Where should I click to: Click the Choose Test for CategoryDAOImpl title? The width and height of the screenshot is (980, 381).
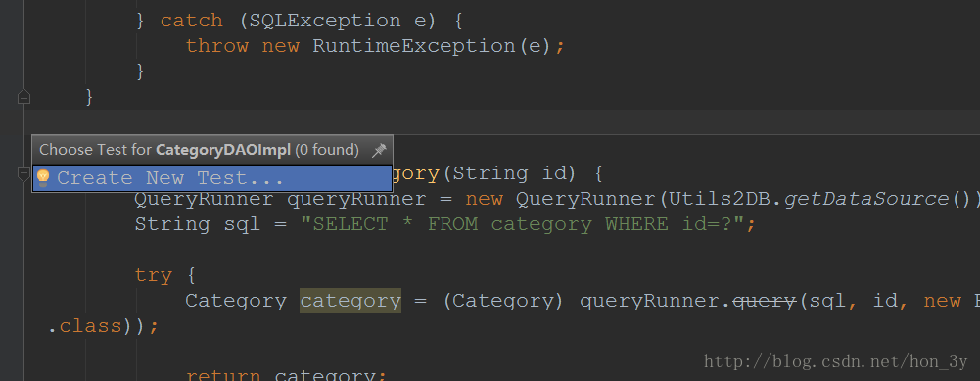coord(199,150)
